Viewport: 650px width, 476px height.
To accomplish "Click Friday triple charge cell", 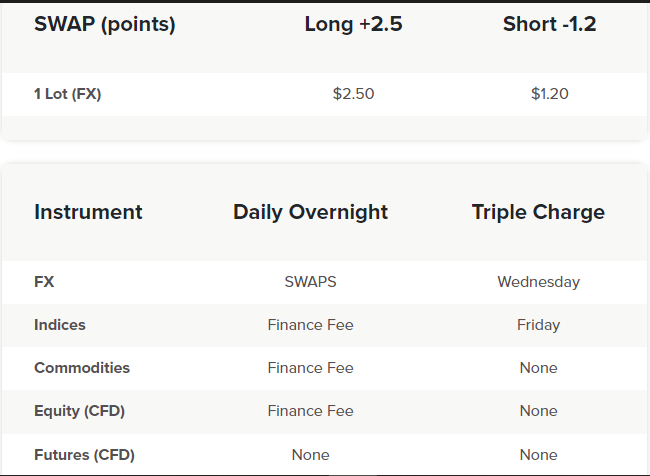I will click(x=538, y=325).
